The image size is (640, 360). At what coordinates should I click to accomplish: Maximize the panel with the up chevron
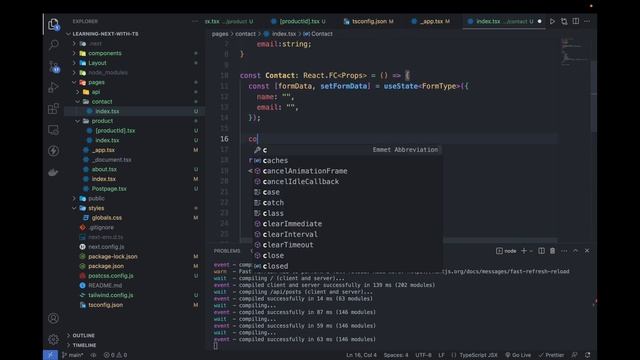(576, 251)
